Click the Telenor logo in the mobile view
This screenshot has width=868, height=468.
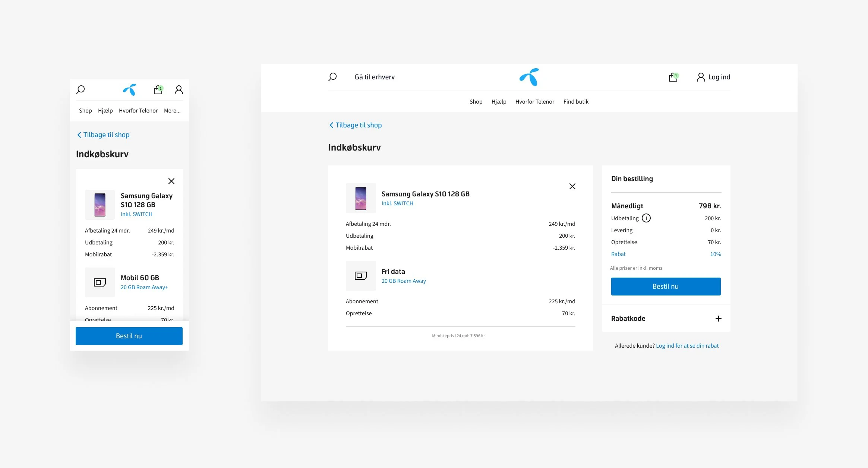(130, 90)
